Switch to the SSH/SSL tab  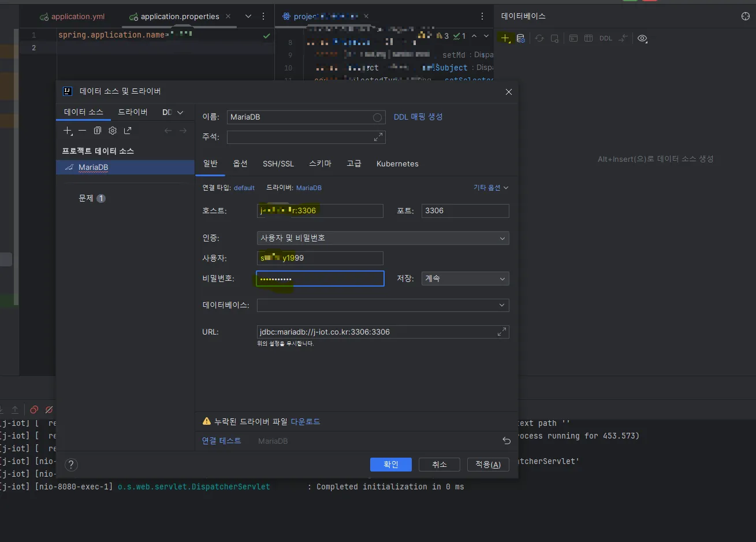pos(278,164)
